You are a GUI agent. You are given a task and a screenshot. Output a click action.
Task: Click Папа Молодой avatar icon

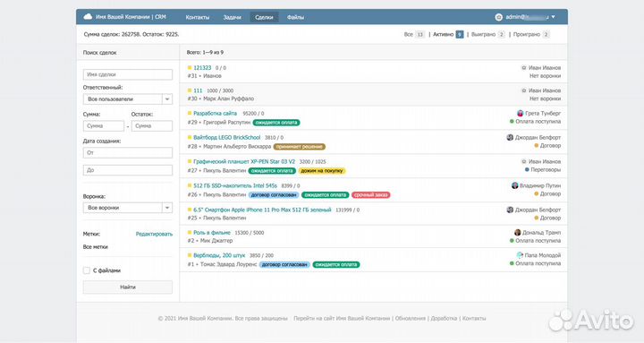coord(520,255)
